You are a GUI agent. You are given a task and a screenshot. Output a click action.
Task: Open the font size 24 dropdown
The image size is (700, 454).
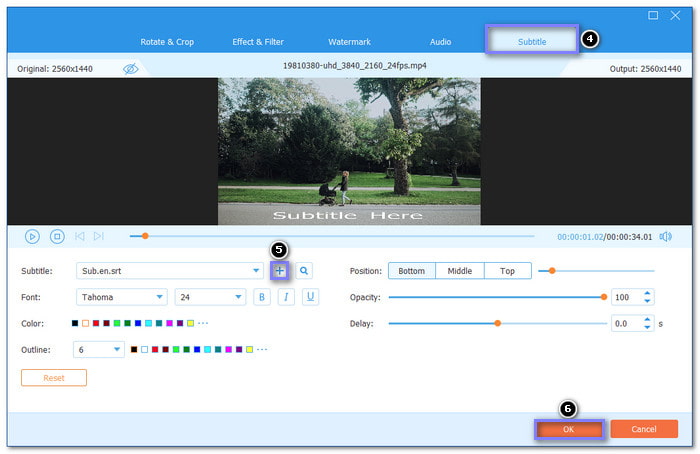210,297
